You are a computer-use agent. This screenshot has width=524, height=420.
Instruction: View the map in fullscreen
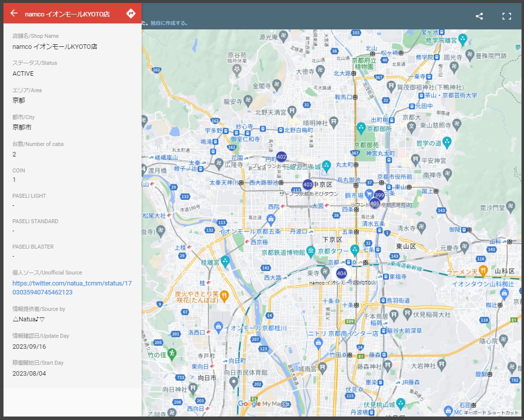(x=507, y=16)
